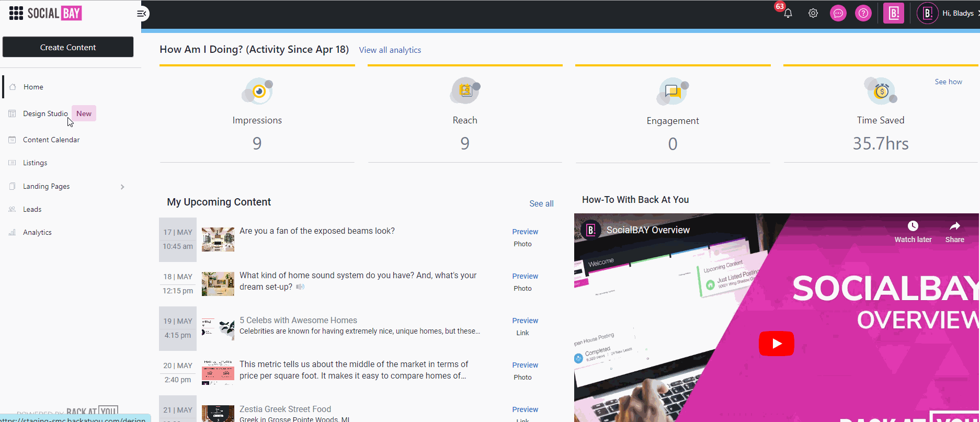Open the app grid launcher icon

[16, 13]
